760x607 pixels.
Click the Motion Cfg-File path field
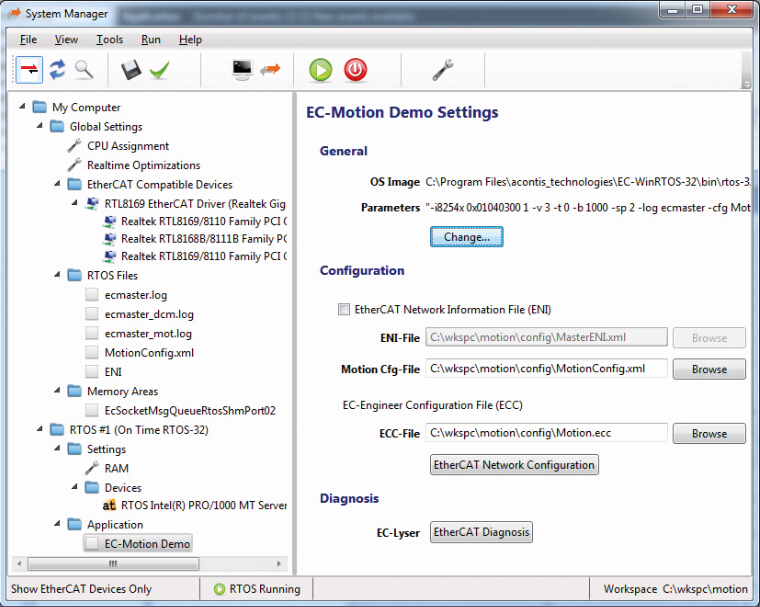pyautogui.click(x=546, y=368)
